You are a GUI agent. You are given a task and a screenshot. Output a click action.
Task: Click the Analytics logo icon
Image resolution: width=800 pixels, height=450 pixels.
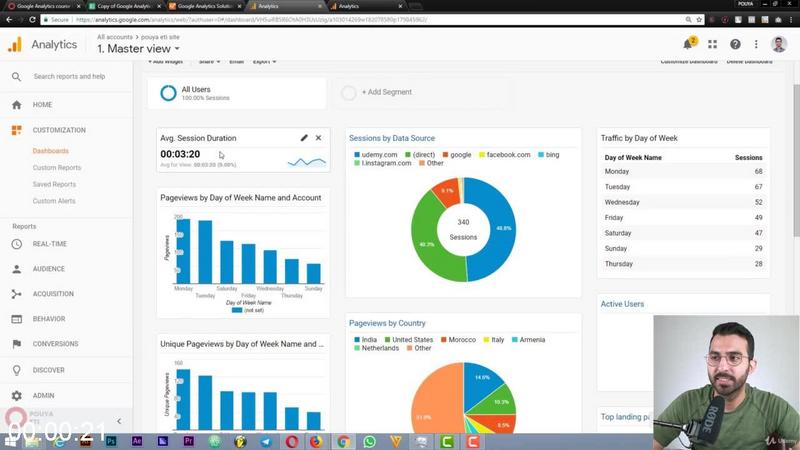click(15, 45)
